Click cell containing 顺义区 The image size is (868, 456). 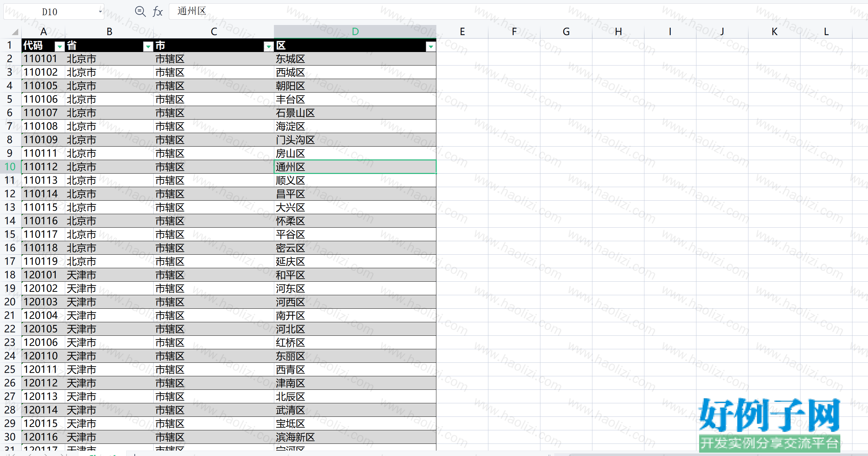pos(355,180)
